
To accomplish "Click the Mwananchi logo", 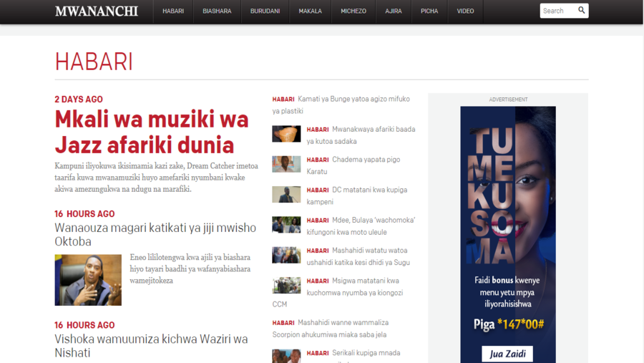I will [x=97, y=11].
